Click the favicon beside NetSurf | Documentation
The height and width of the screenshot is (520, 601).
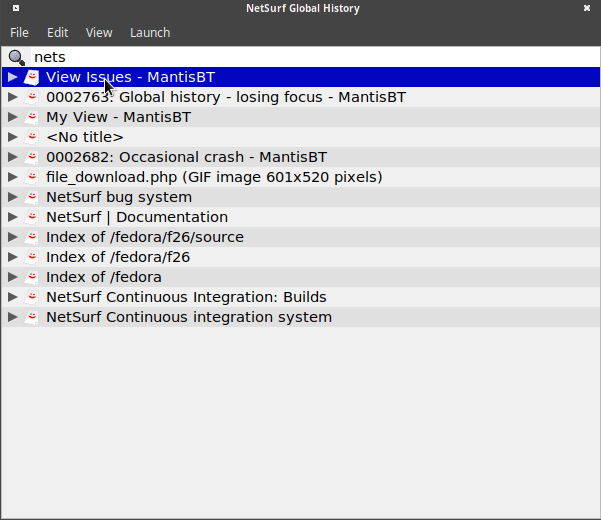32,217
